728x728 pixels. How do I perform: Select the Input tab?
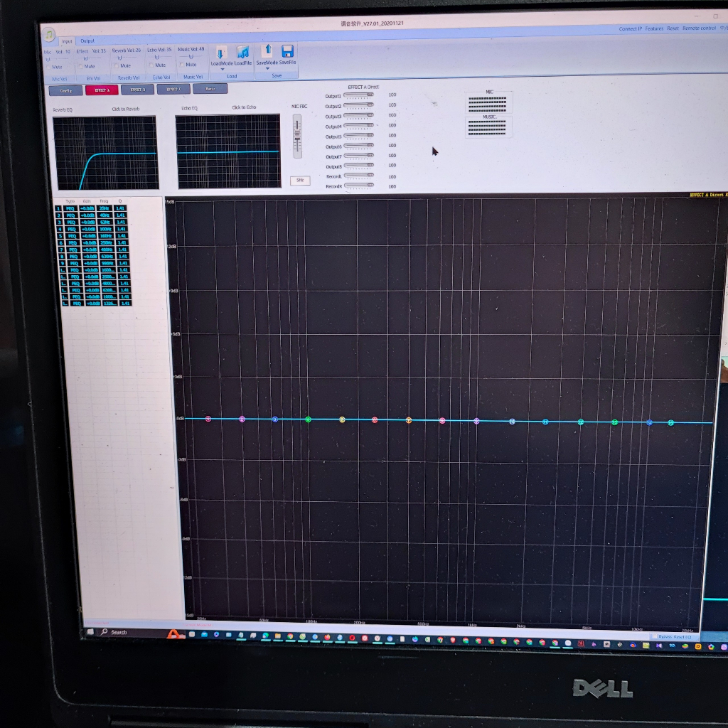(66, 41)
